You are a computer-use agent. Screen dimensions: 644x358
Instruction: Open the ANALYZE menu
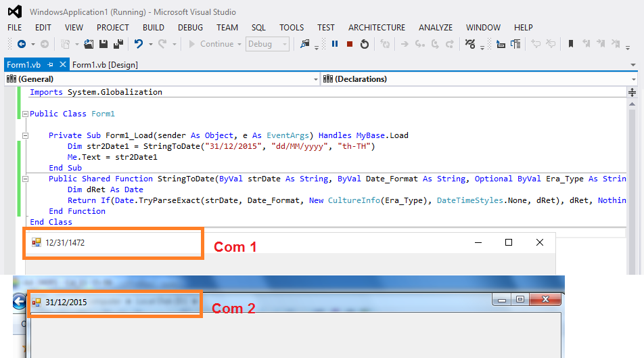pos(436,28)
